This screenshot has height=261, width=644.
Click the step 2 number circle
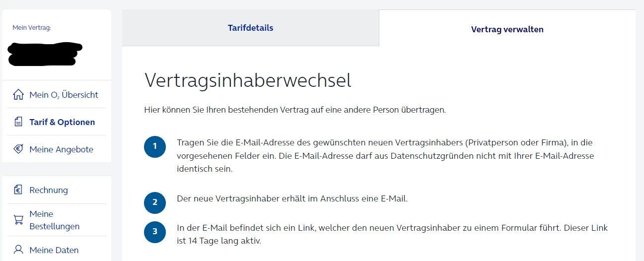click(x=155, y=202)
